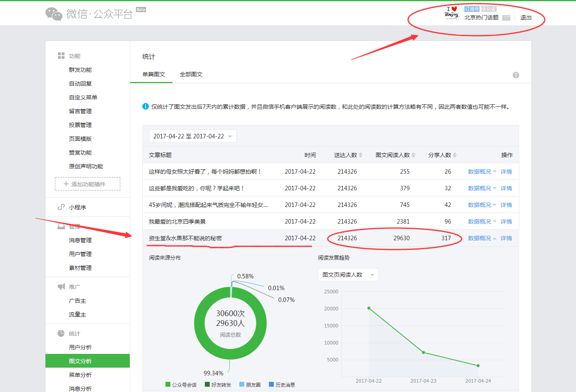Expand 数据概况 for 这些都是我爱吃的 article

482,188
